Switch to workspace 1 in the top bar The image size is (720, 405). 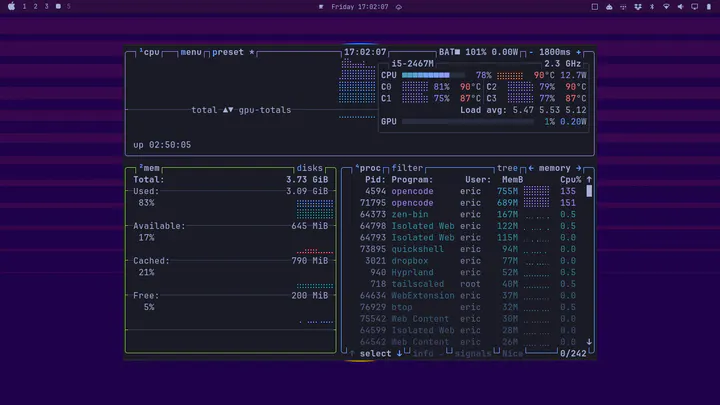point(24,6)
